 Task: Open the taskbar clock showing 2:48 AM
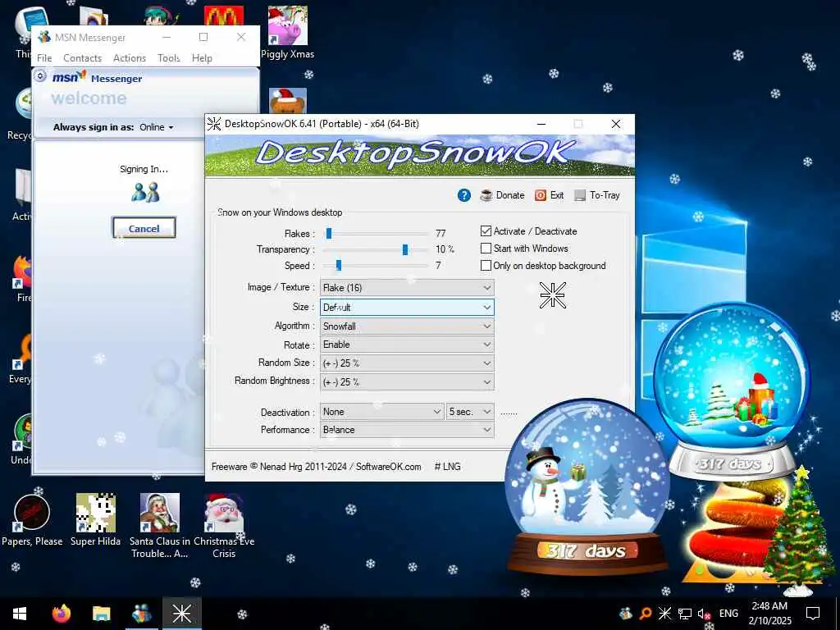[x=769, y=614]
